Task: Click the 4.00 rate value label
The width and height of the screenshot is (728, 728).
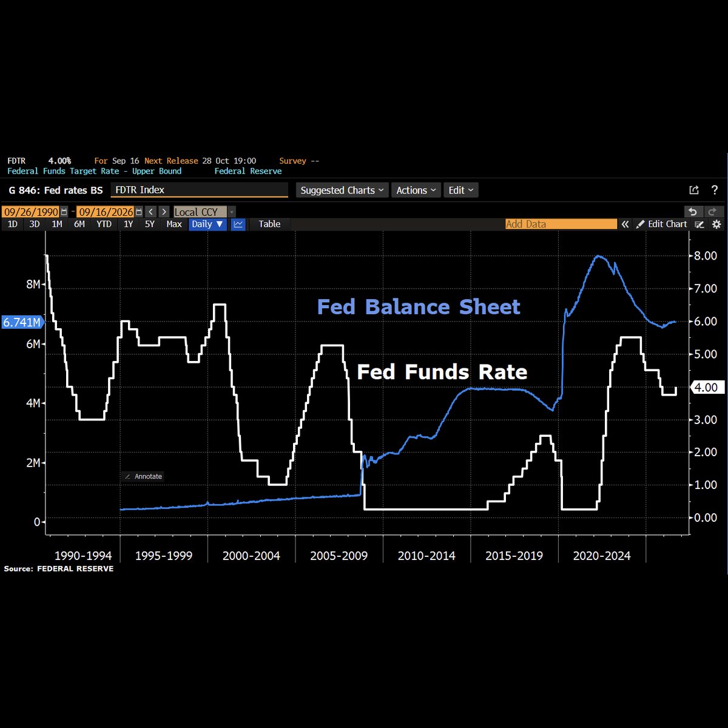Action: tap(706, 388)
